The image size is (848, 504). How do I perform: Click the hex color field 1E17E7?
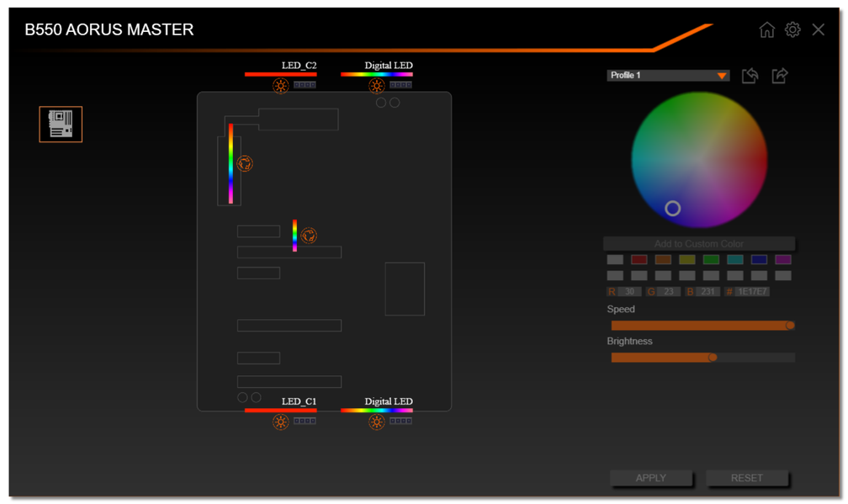point(752,291)
